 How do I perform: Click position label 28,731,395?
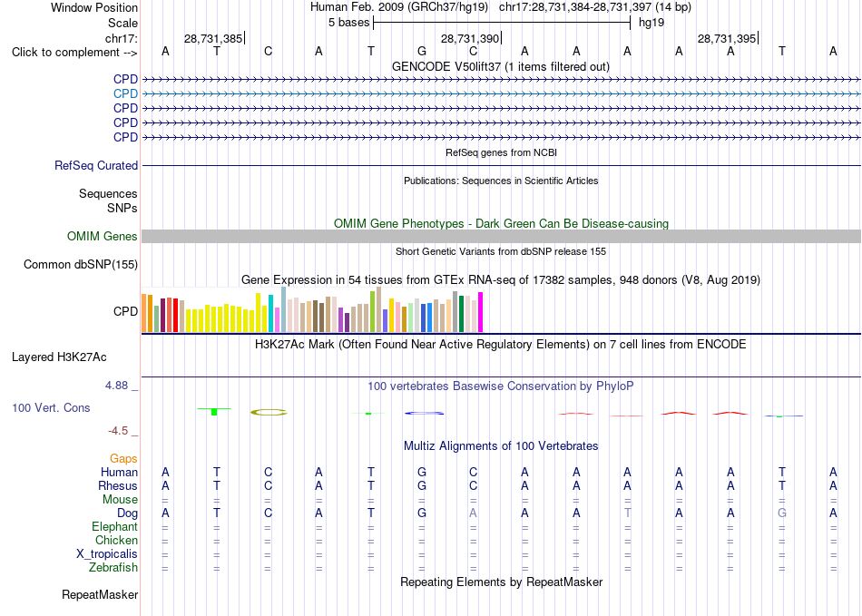coord(727,38)
